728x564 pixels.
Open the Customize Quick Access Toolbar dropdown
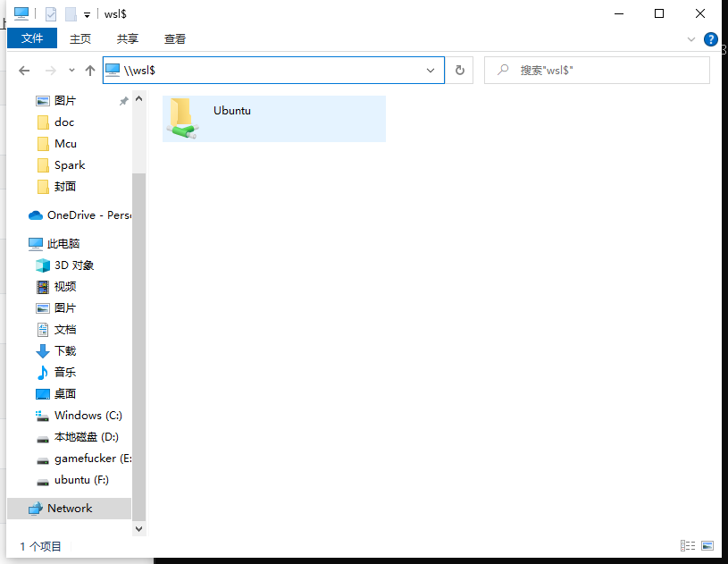click(x=87, y=15)
